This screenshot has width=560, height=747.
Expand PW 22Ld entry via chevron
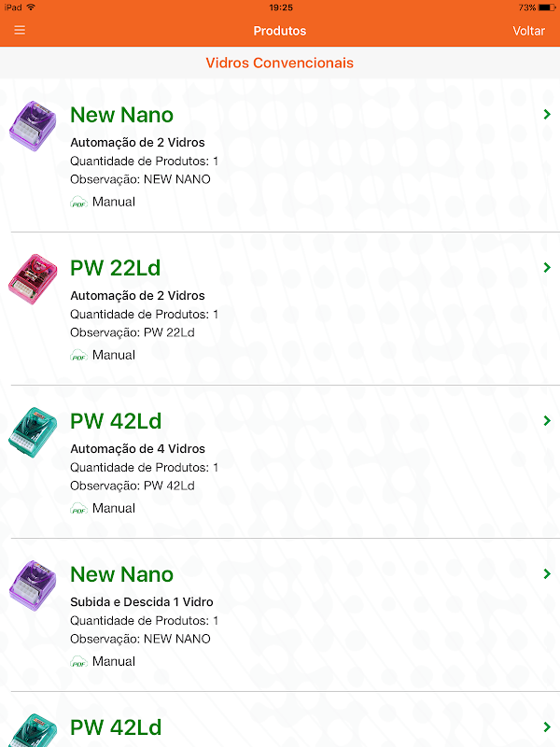[x=547, y=268]
